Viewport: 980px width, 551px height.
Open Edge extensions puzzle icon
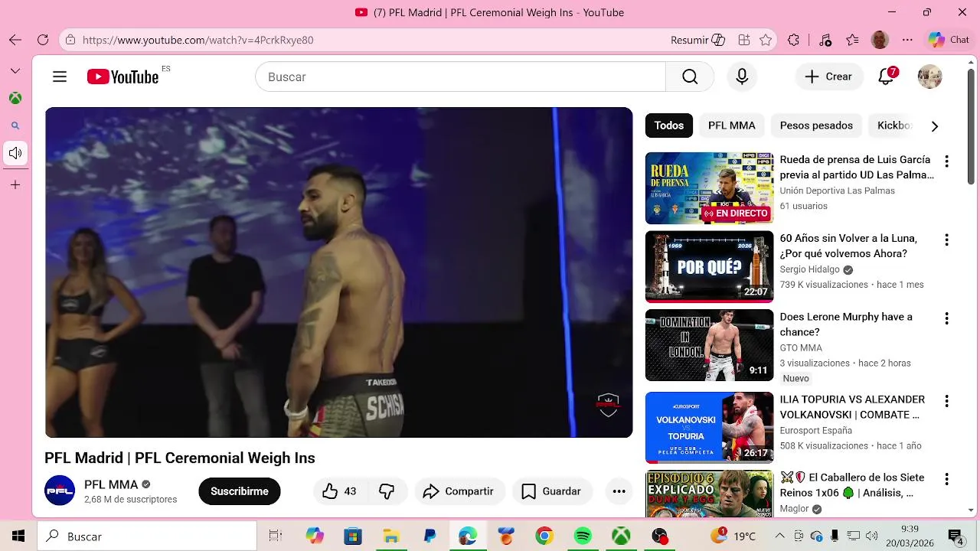[x=794, y=40]
